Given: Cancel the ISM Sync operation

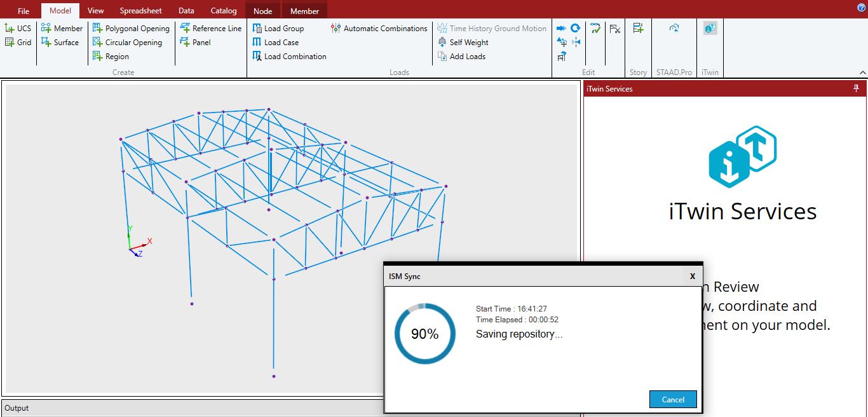Looking at the screenshot, I should (673, 399).
